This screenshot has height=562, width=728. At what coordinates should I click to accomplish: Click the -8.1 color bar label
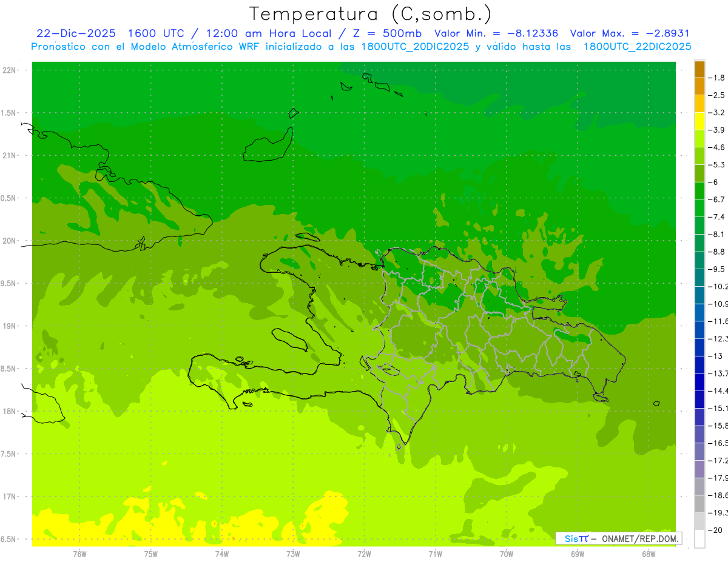coord(716,234)
